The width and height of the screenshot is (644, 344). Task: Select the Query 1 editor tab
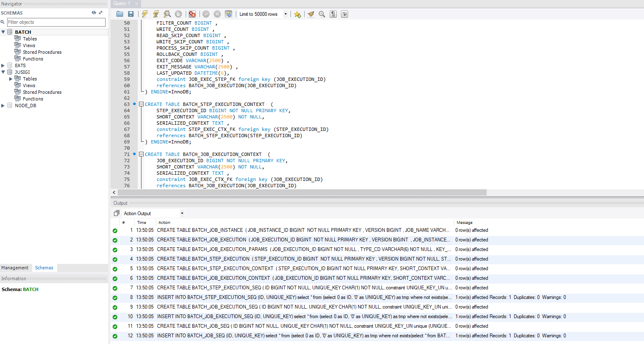coord(122,3)
